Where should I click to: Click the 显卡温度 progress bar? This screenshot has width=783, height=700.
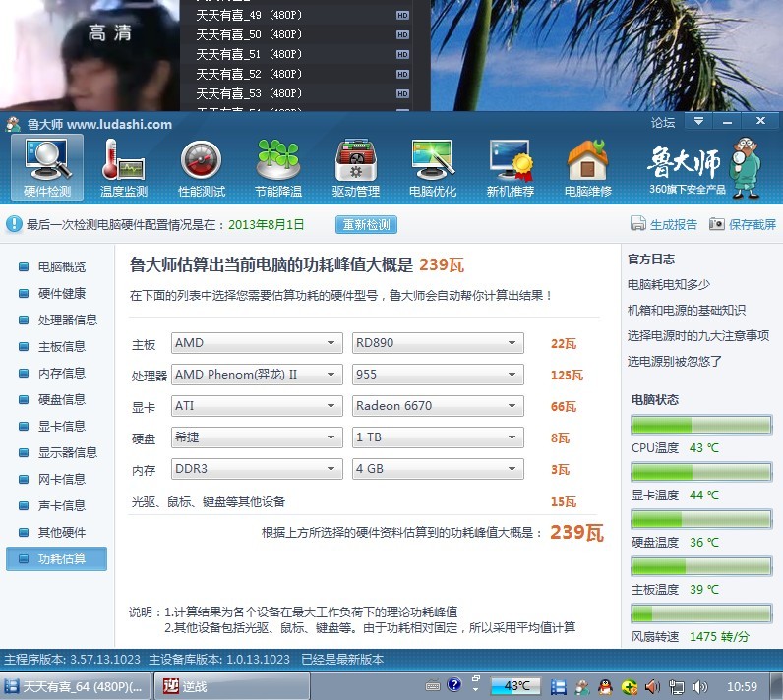point(701,472)
